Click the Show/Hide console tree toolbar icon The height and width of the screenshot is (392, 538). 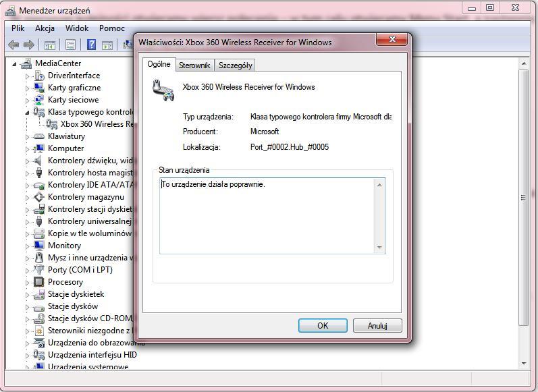coord(50,45)
